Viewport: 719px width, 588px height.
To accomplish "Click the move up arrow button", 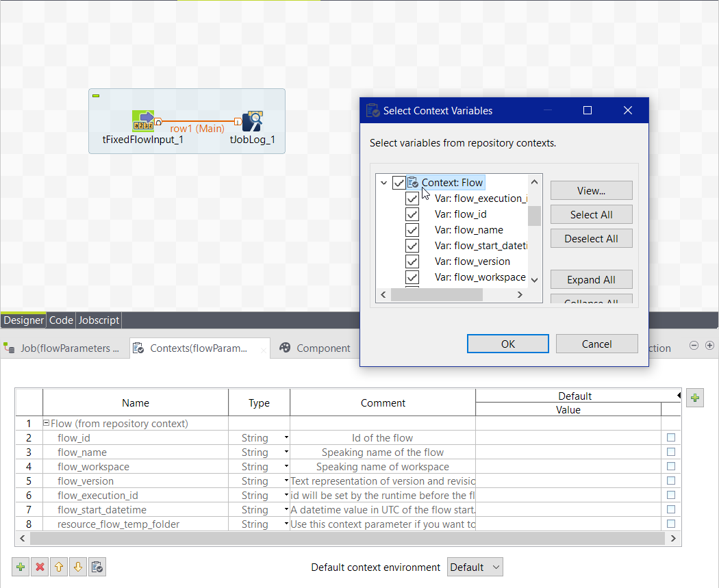I will 59,567.
